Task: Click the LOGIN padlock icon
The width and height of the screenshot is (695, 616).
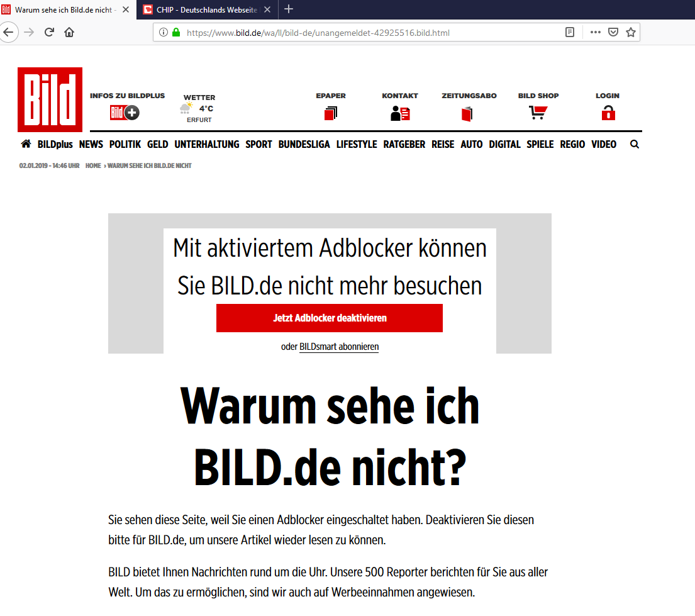Action: (608, 113)
